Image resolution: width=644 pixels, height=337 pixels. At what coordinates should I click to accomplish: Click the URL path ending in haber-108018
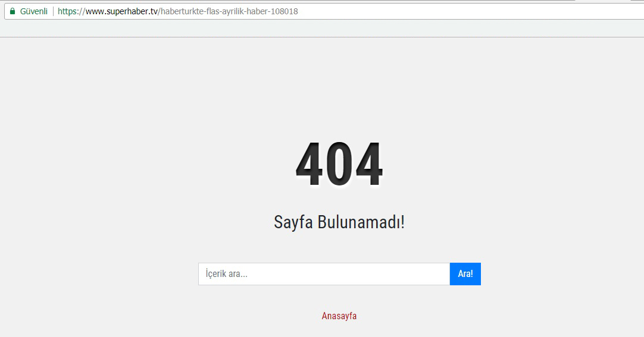[x=229, y=11]
